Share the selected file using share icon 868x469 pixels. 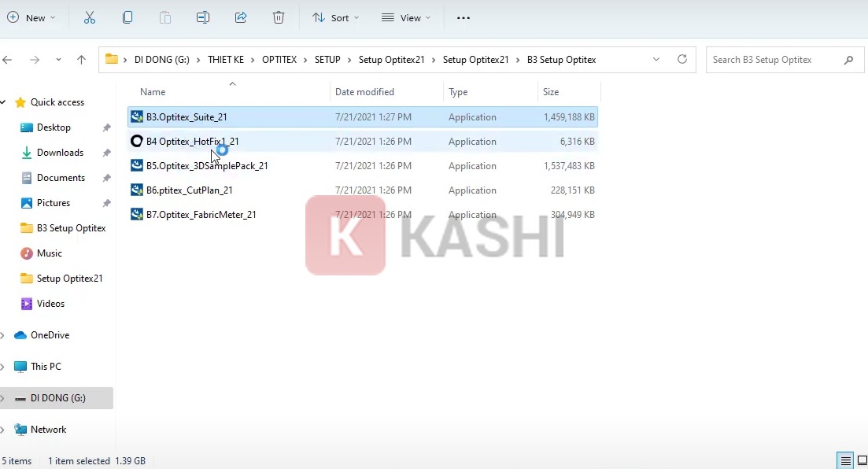240,17
